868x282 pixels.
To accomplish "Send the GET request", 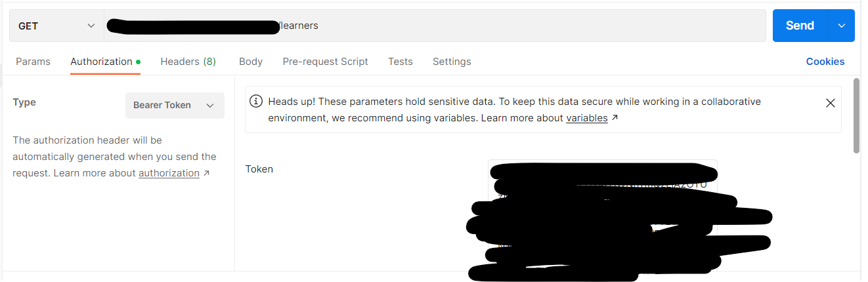I will (x=800, y=26).
